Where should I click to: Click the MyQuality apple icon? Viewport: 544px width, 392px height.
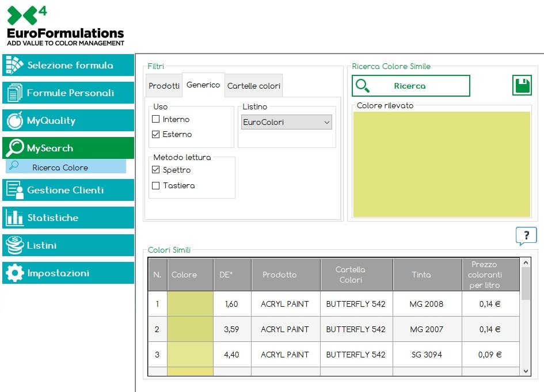[14, 120]
